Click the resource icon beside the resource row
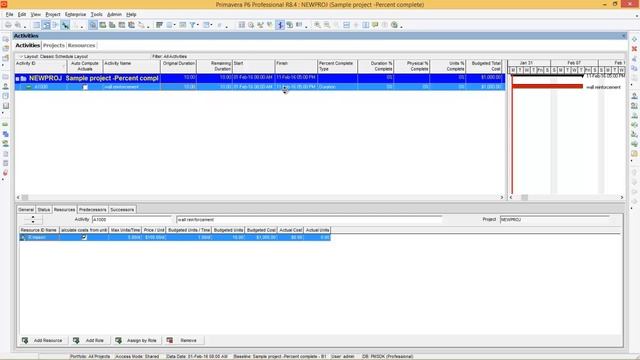Image resolution: width=640 pixels, height=360 pixels. 23,238
